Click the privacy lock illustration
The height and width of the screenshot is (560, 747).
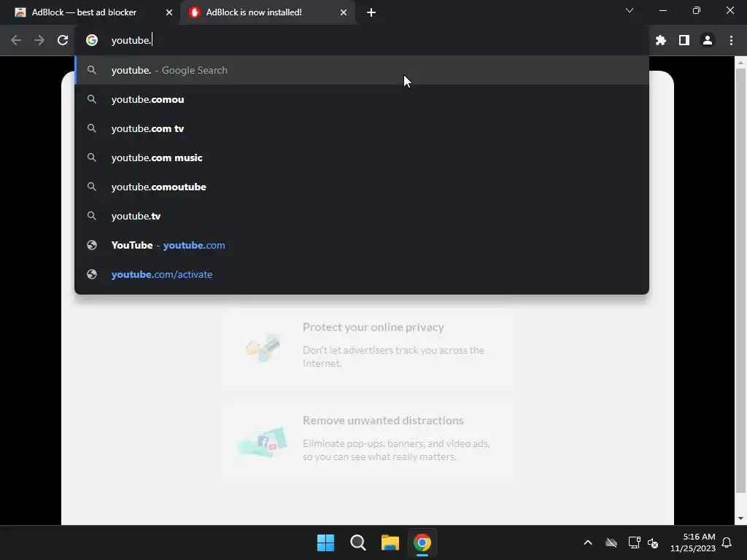263,348
